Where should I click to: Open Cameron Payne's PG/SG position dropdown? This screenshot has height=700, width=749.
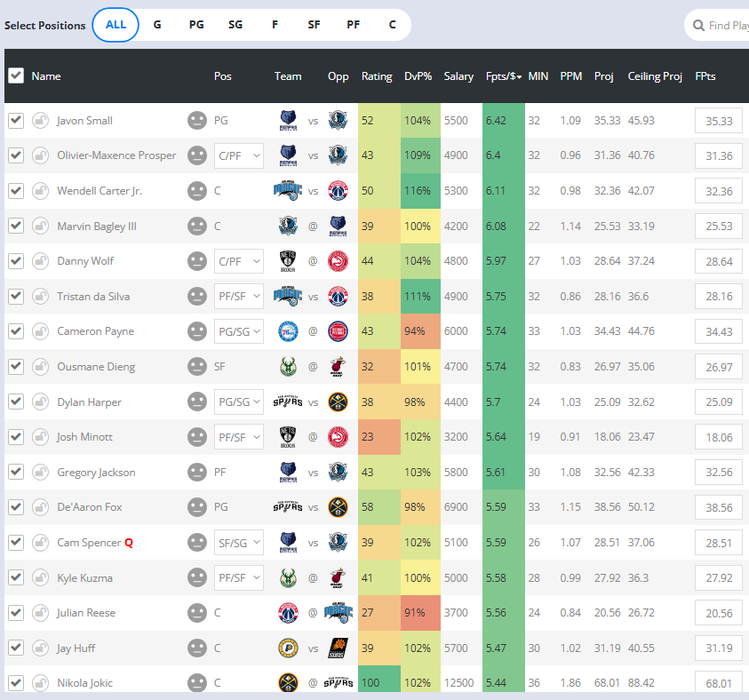(239, 331)
